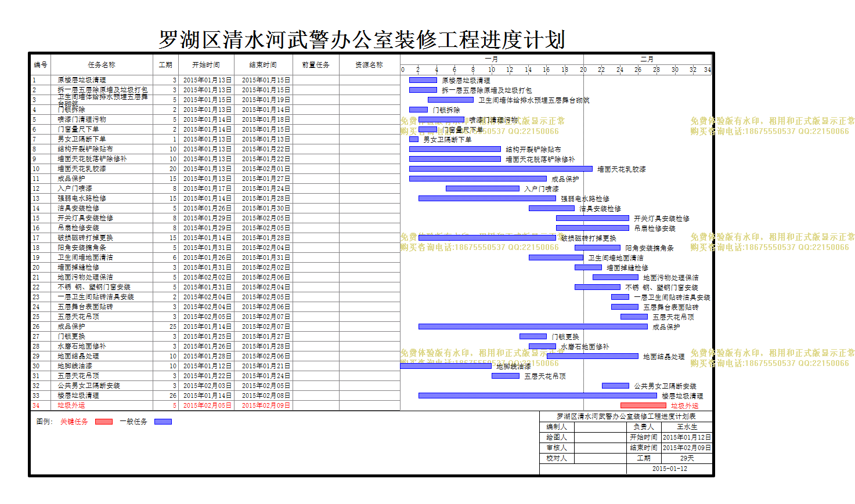This screenshot has height=504, width=855.
Task: Select the 破损磁砖打掉更换 Gantt bar
Action: (x=487, y=238)
